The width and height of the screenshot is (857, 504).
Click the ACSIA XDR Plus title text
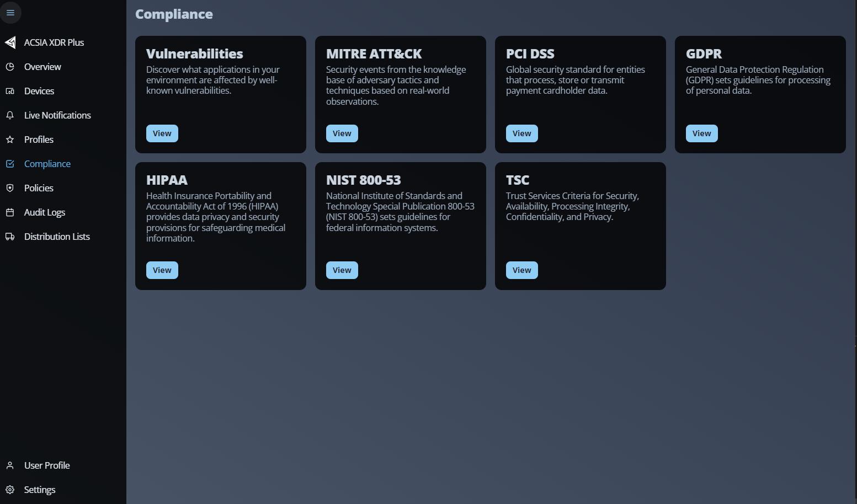54,42
